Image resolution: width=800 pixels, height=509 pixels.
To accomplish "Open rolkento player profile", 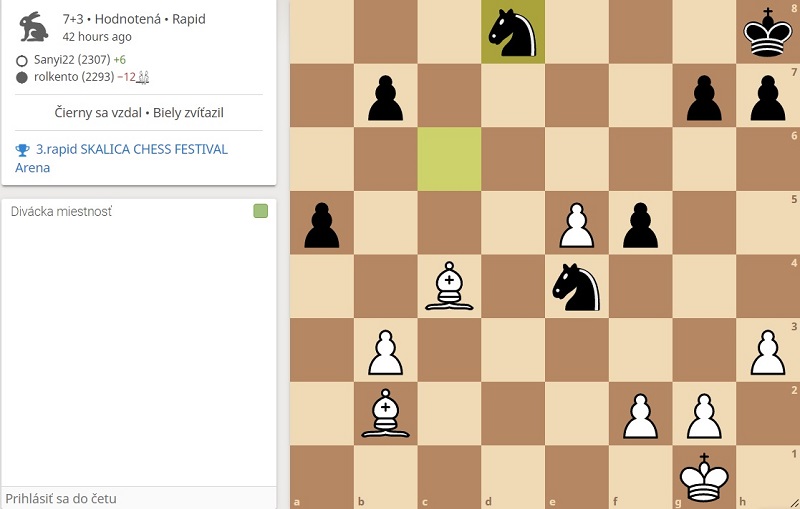I will click(73, 77).
